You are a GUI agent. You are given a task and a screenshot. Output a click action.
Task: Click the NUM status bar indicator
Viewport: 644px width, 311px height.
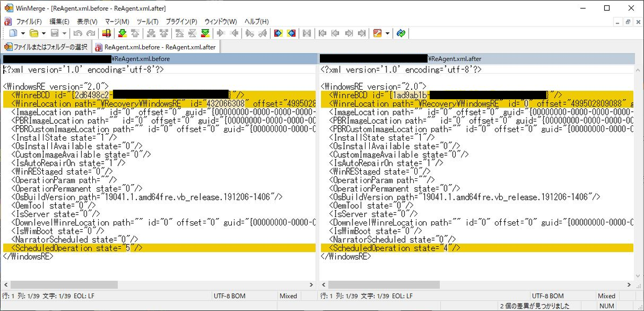[607, 306]
